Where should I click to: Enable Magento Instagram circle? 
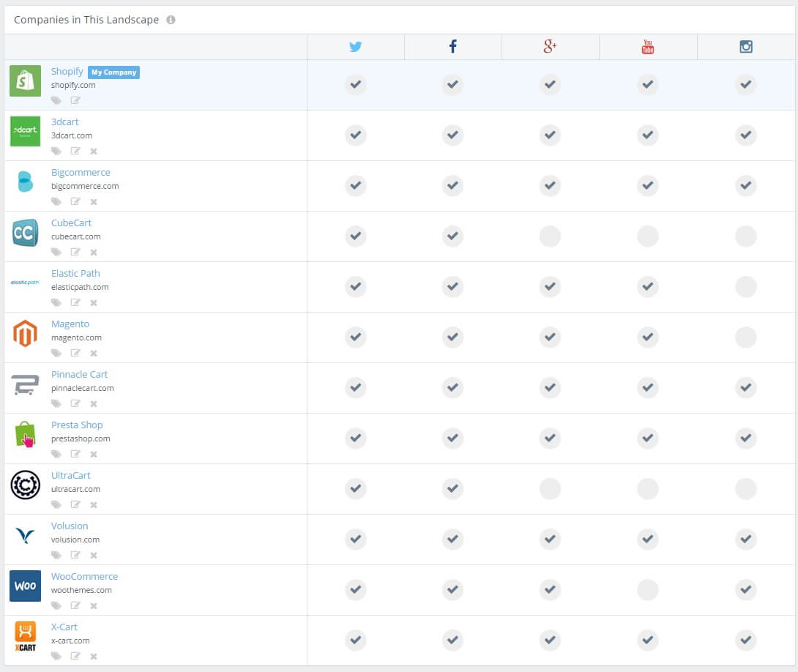coord(745,337)
